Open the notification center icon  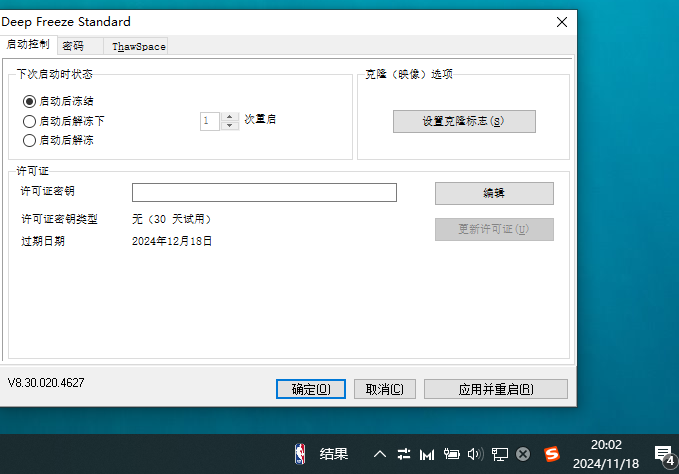pos(664,456)
